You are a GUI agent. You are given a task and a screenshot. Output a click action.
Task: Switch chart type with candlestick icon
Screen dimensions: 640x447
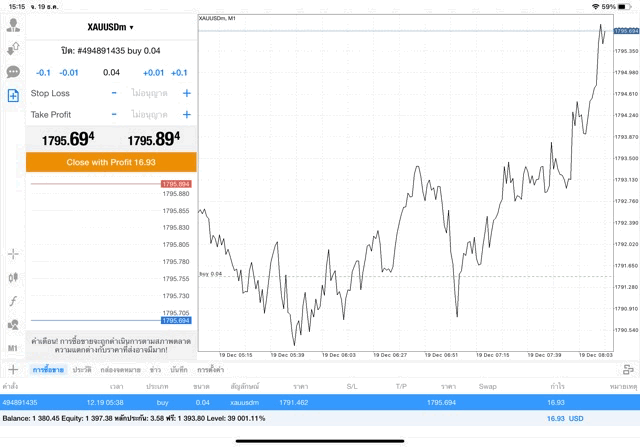tap(13, 277)
